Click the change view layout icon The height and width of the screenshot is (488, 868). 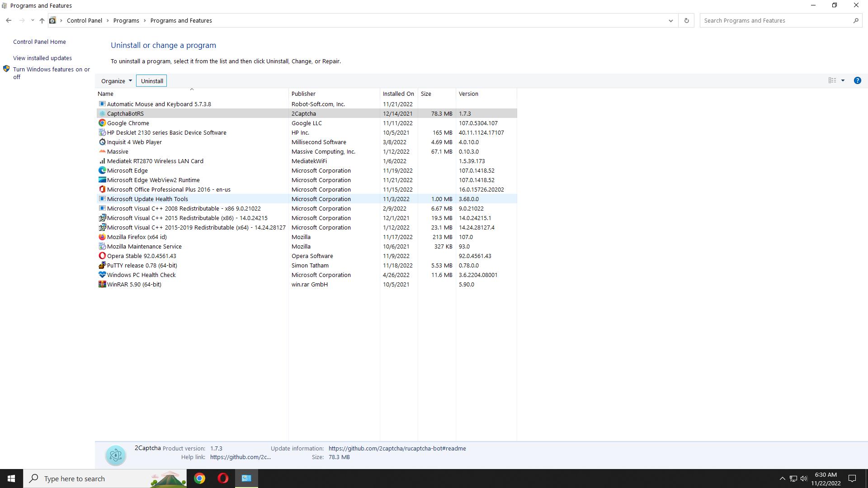coord(832,80)
